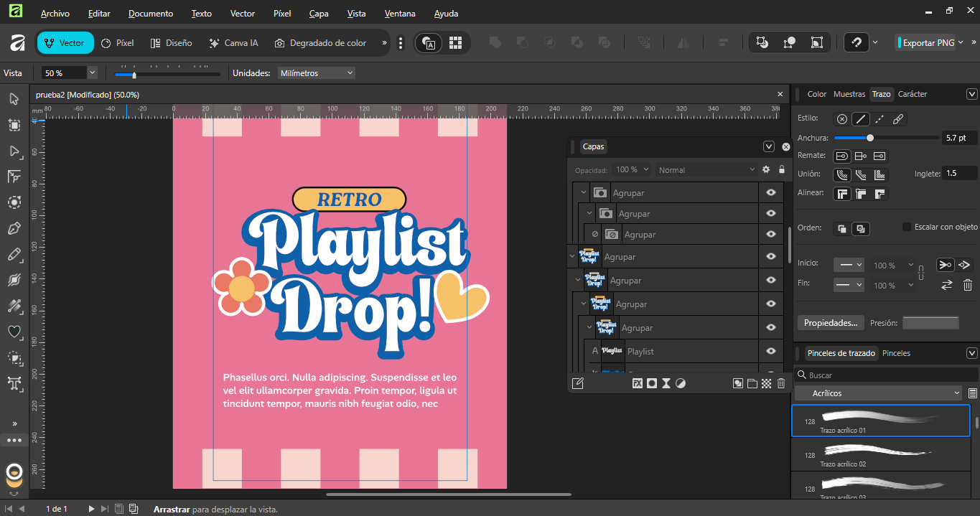Select the Heart shape tool
This screenshot has width=980, height=516.
14,332
